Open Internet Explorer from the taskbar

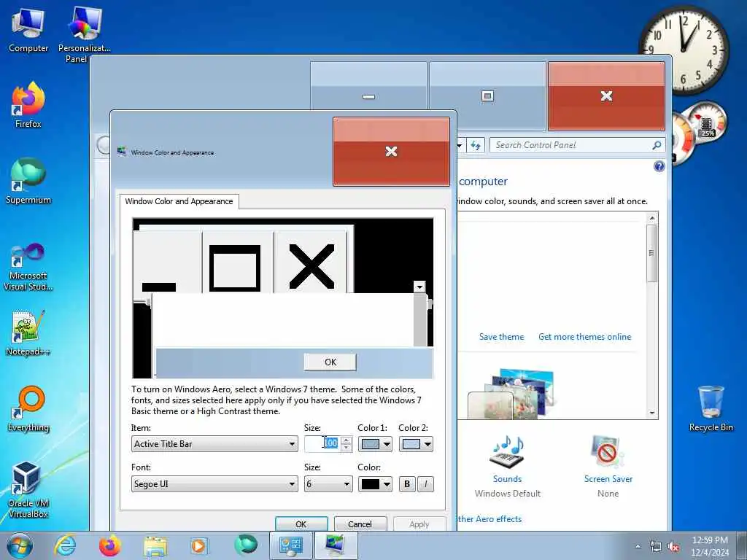[x=65, y=545]
